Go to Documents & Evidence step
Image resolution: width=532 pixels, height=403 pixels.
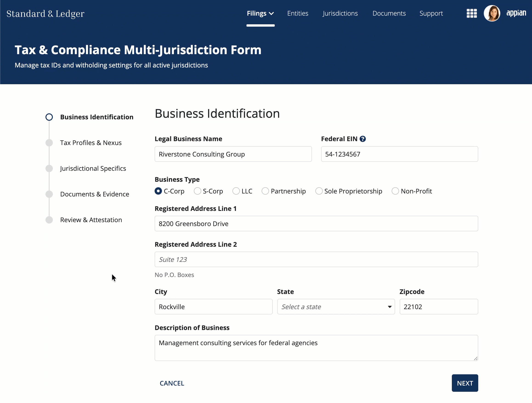(87, 194)
